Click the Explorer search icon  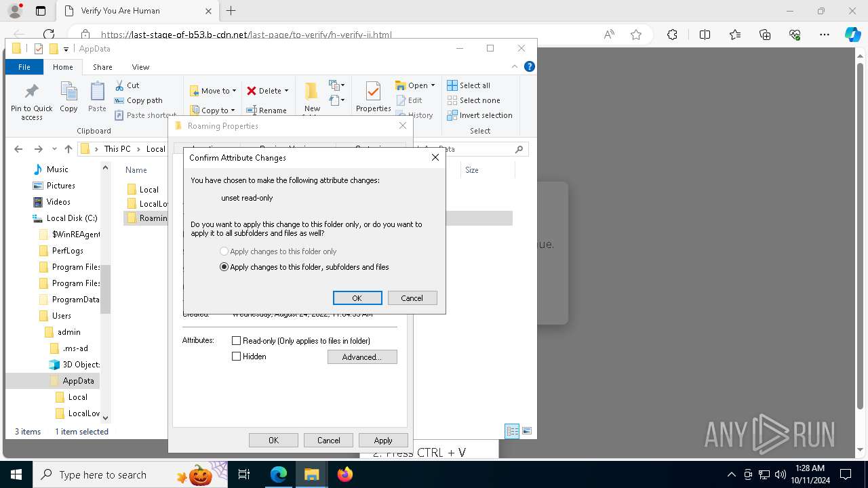(x=519, y=149)
